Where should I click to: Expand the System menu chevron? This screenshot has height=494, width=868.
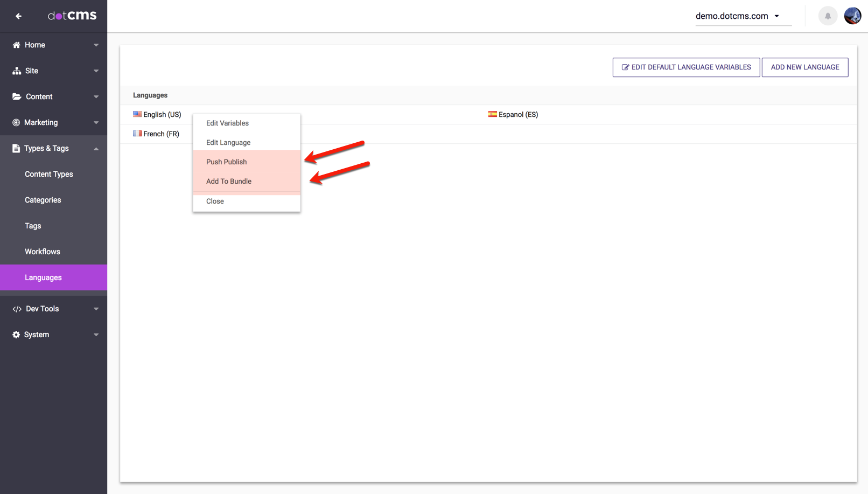(96, 335)
